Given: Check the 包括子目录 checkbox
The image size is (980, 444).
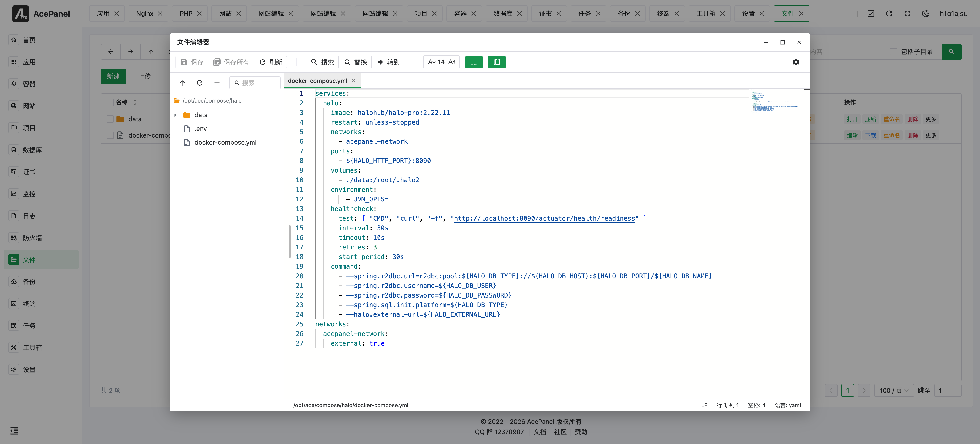Looking at the screenshot, I should (x=893, y=52).
